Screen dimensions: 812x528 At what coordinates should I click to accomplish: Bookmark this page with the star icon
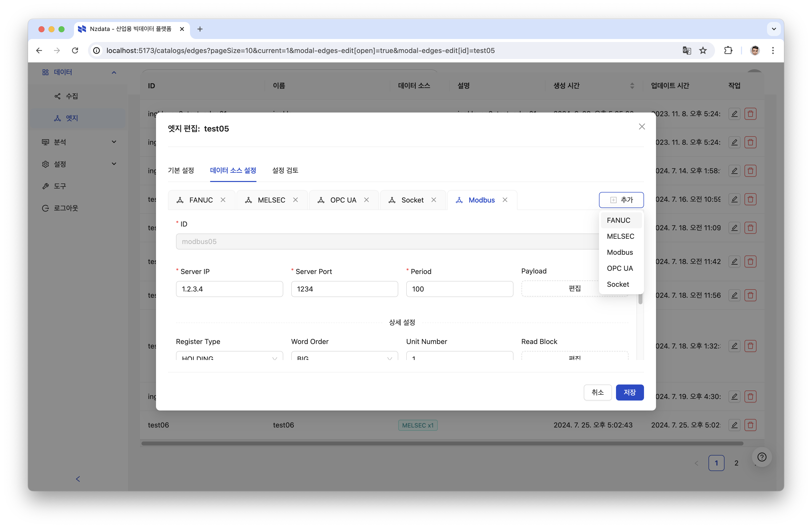(703, 50)
